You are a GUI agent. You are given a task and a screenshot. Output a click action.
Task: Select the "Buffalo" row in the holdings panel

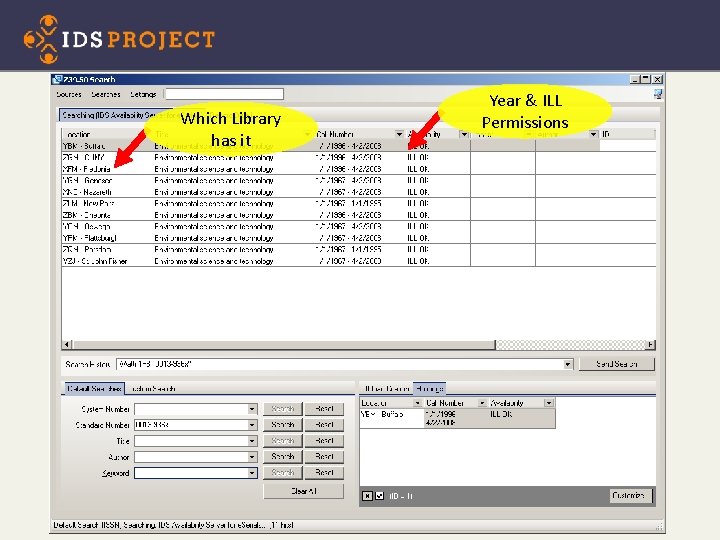[457, 418]
